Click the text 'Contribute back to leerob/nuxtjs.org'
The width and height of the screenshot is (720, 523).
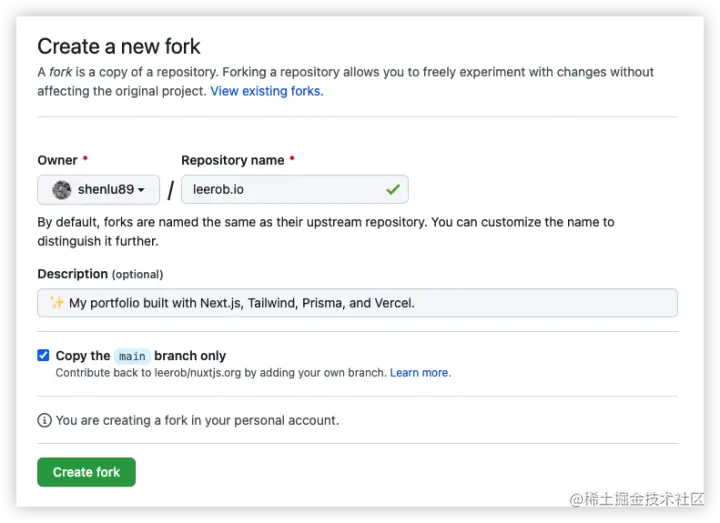pos(148,372)
